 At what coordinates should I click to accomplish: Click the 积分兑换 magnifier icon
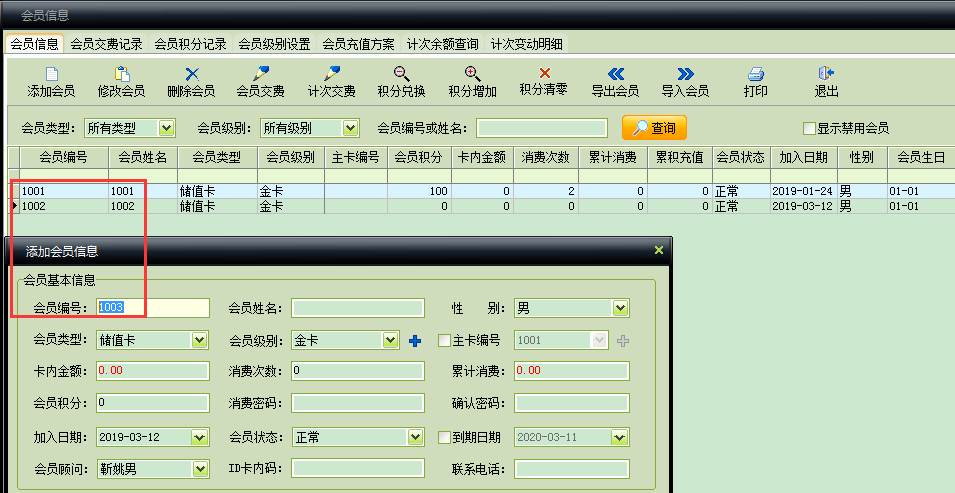click(x=401, y=74)
